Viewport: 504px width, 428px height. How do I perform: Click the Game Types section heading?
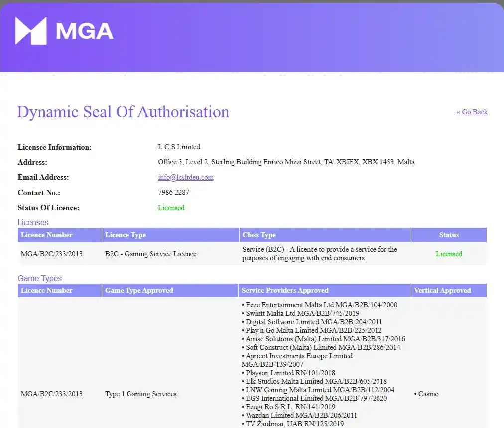click(40, 278)
